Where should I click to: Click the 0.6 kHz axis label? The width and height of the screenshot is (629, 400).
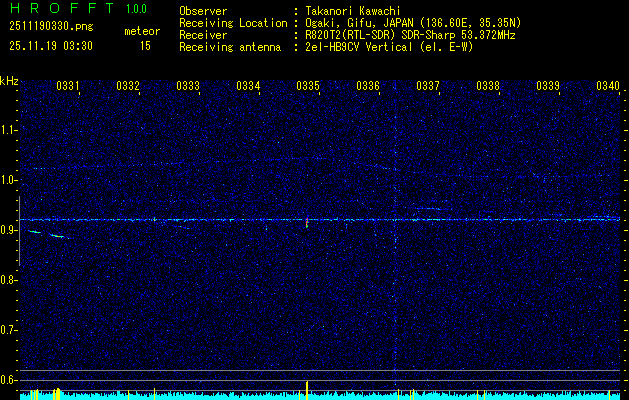point(9,380)
